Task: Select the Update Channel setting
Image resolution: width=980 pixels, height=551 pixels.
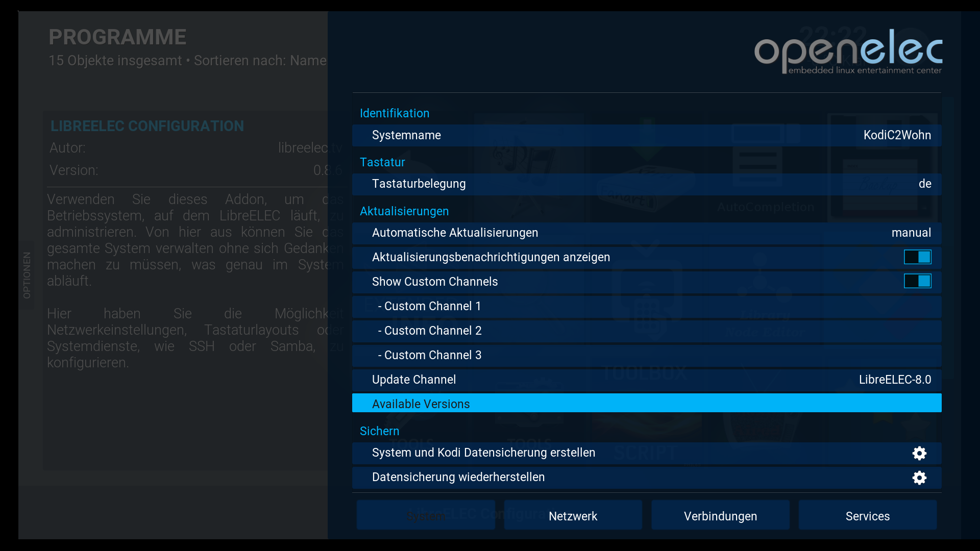Action: [647, 380]
